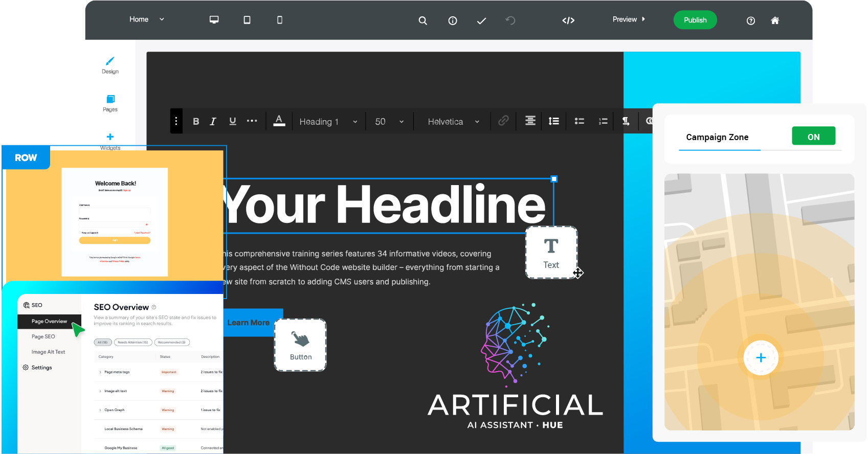
Task: Open the Design panel
Action: pyautogui.click(x=110, y=65)
